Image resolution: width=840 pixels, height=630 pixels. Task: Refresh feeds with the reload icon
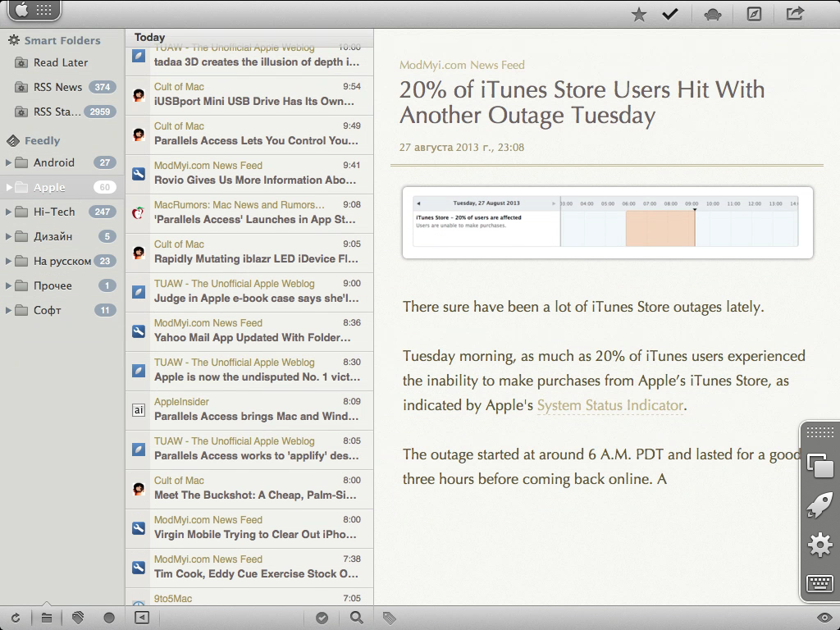(16, 618)
